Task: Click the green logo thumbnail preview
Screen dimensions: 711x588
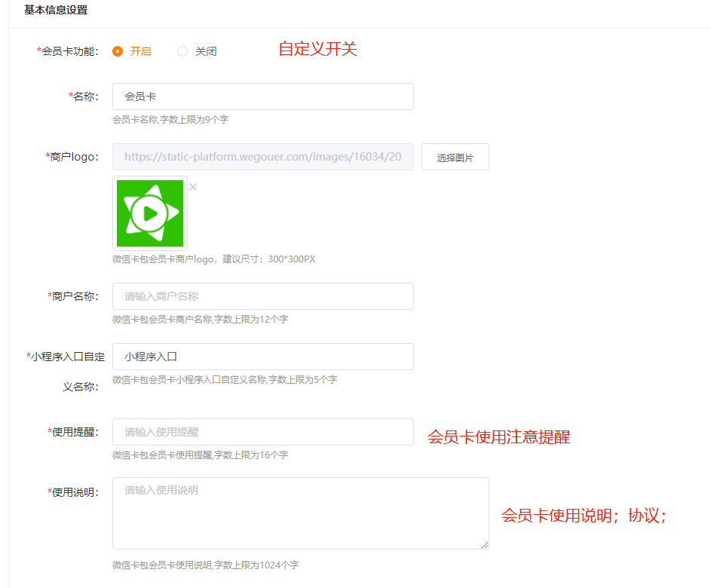Action: click(150, 213)
